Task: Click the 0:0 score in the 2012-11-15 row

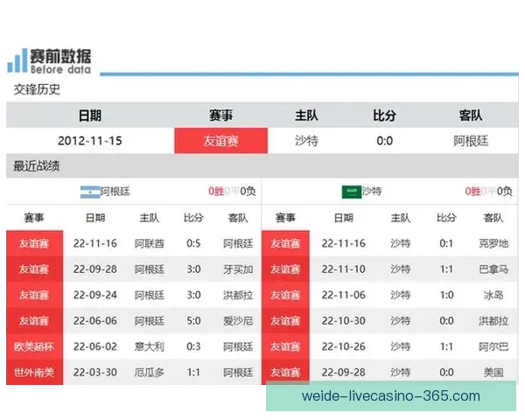Action: pos(384,141)
